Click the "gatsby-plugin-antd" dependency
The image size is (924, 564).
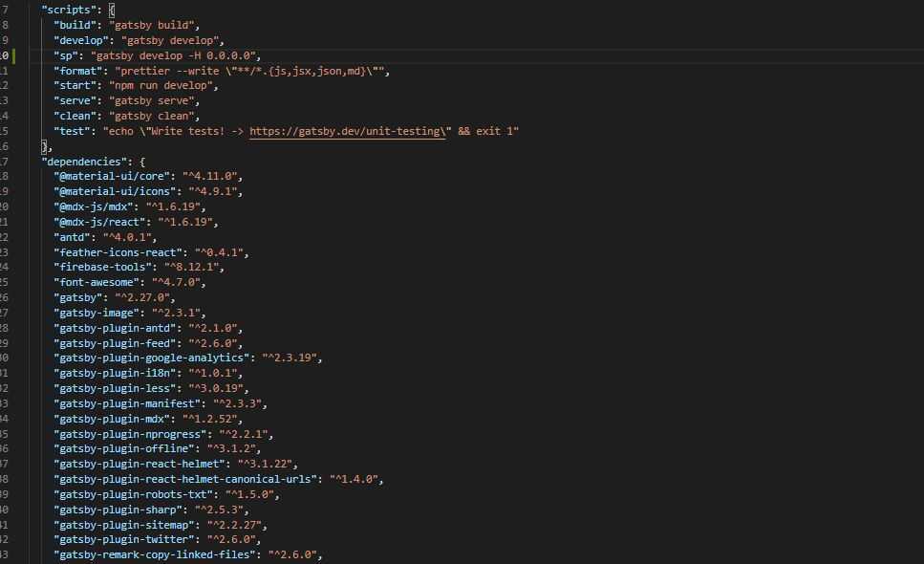pyautogui.click(x=115, y=328)
